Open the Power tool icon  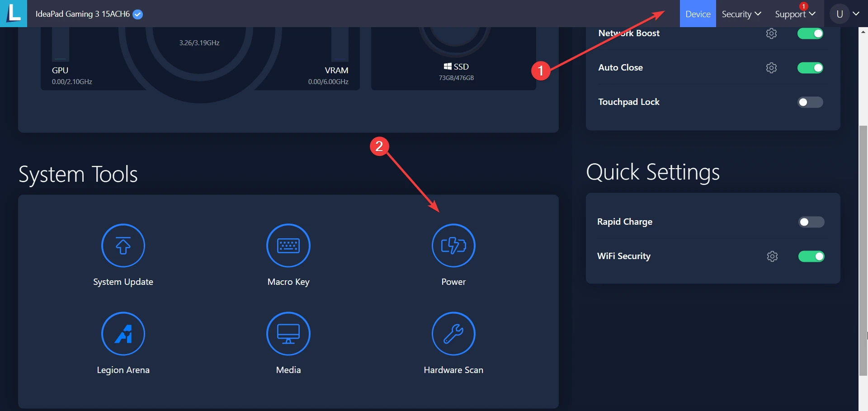[x=453, y=246]
